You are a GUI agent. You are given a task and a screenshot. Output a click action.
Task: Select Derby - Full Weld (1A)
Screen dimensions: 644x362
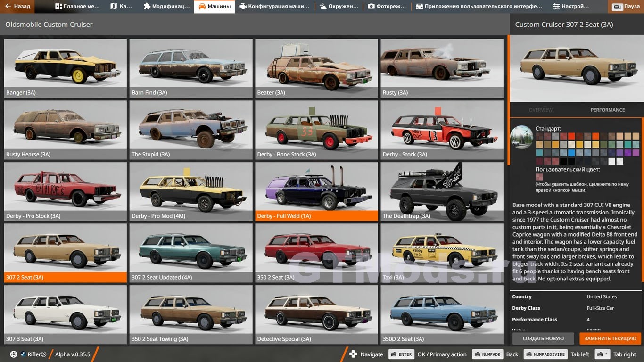point(316,192)
